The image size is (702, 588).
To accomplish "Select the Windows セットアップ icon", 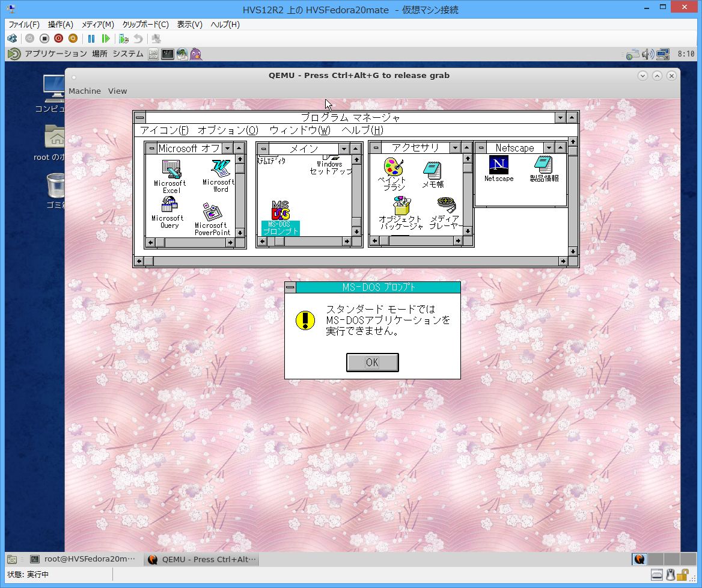I will [x=331, y=166].
